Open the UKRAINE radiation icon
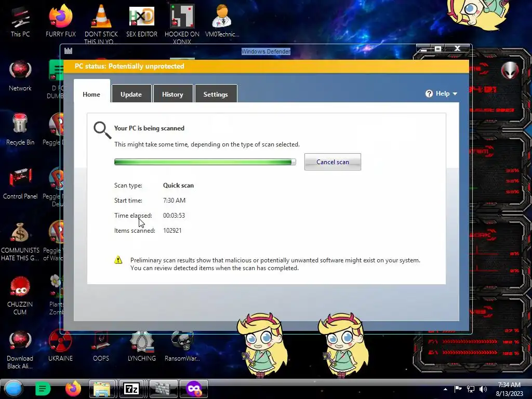The image size is (532, 399). 60,347
